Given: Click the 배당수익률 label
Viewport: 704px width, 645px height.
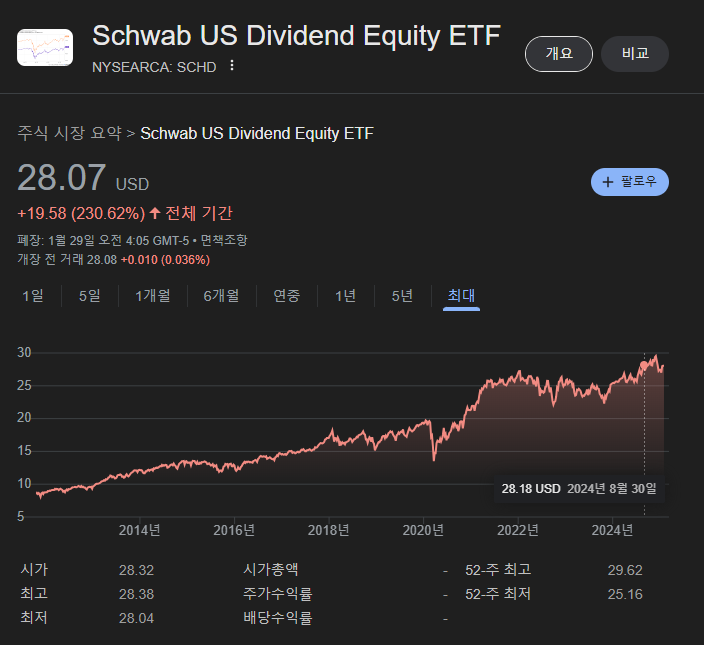Looking at the screenshot, I should coord(277,618).
